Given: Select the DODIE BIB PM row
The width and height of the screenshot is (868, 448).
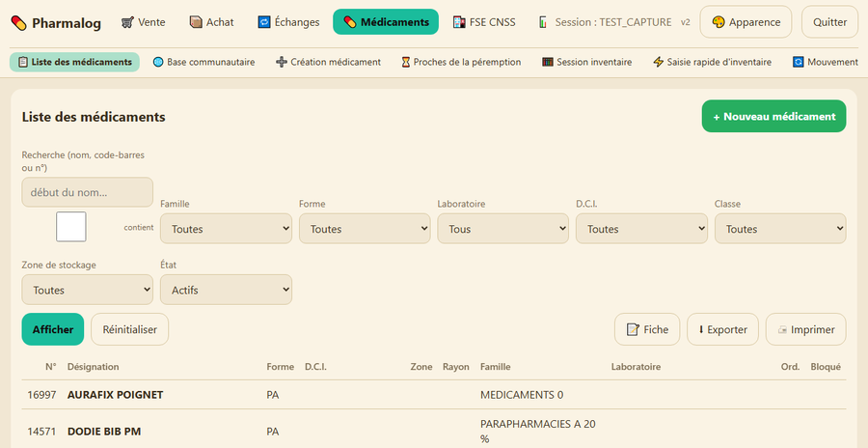Looking at the screenshot, I should click(434, 431).
